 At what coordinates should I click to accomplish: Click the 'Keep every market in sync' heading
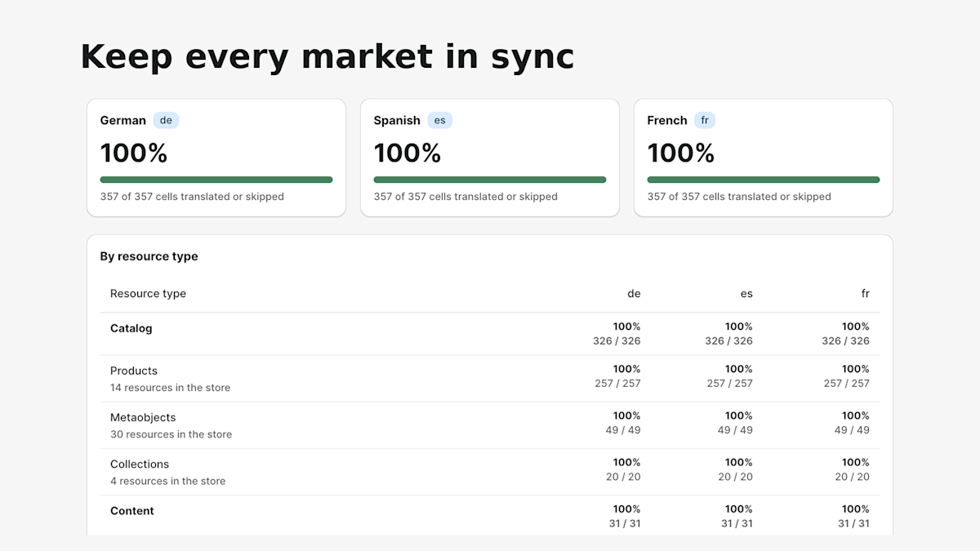pyautogui.click(x=327, y=57)
